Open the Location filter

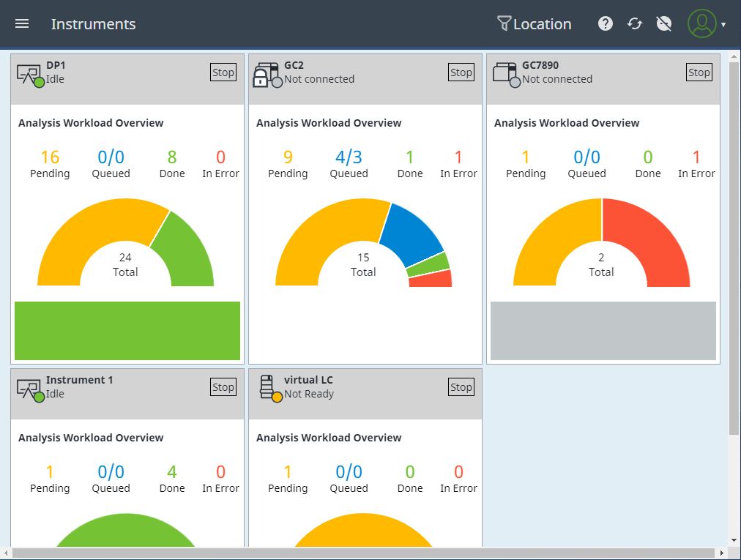[535, 23]
